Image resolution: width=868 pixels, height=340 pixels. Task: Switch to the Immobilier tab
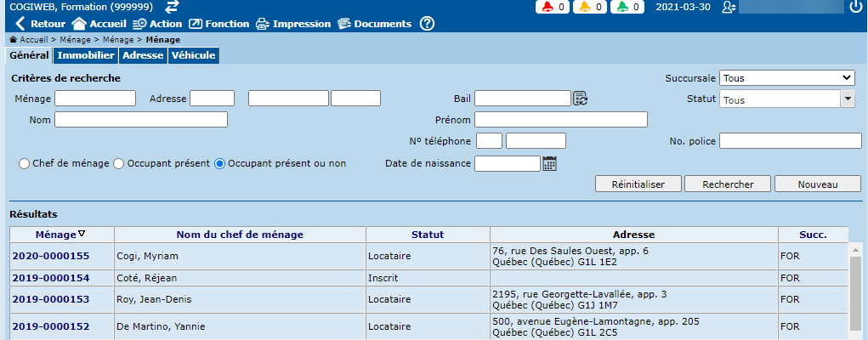point(86,56)
